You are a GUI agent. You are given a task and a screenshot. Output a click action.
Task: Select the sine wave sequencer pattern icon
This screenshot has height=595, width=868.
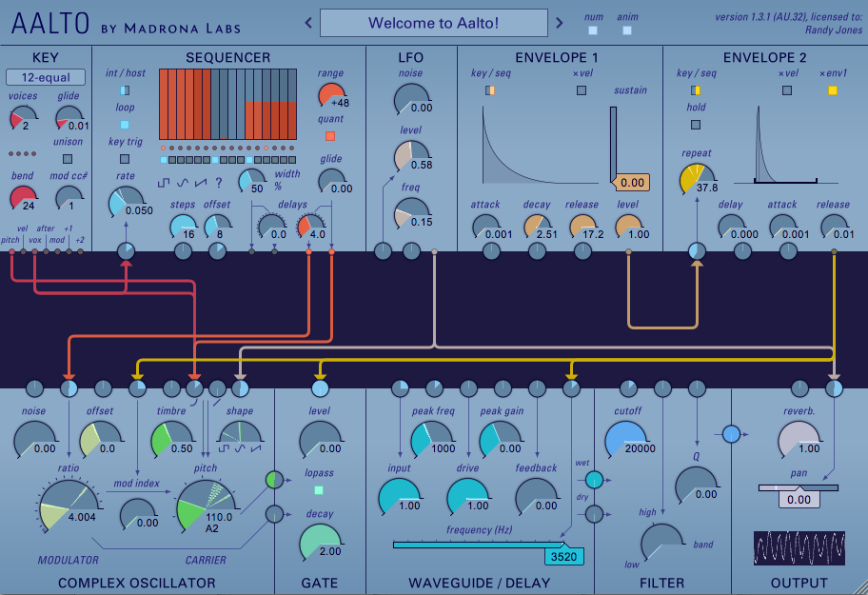point(183,180)
